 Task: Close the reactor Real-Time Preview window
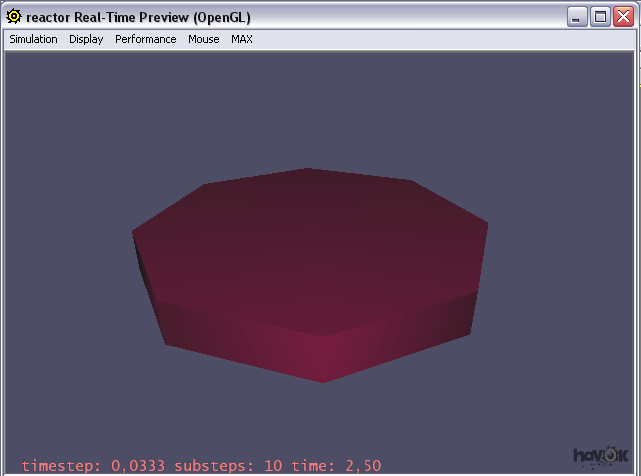[623, 16]
